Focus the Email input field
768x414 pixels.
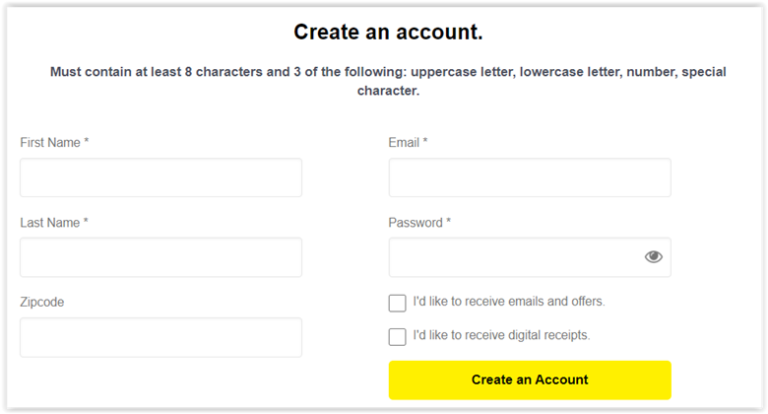(529, 178)
